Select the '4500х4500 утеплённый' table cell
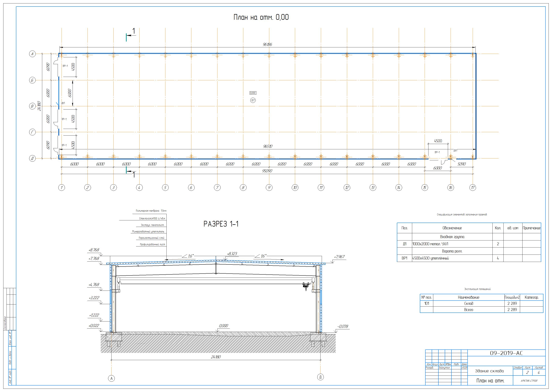This screenshot has height=392, width=552. click(x=431, y=258)
